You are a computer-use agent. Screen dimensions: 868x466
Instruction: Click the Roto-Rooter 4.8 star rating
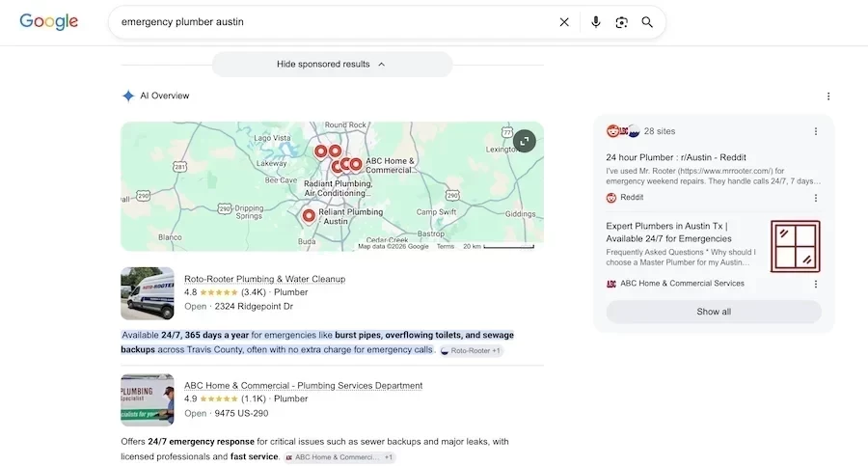pyautogui.click(x=219, y=292)
